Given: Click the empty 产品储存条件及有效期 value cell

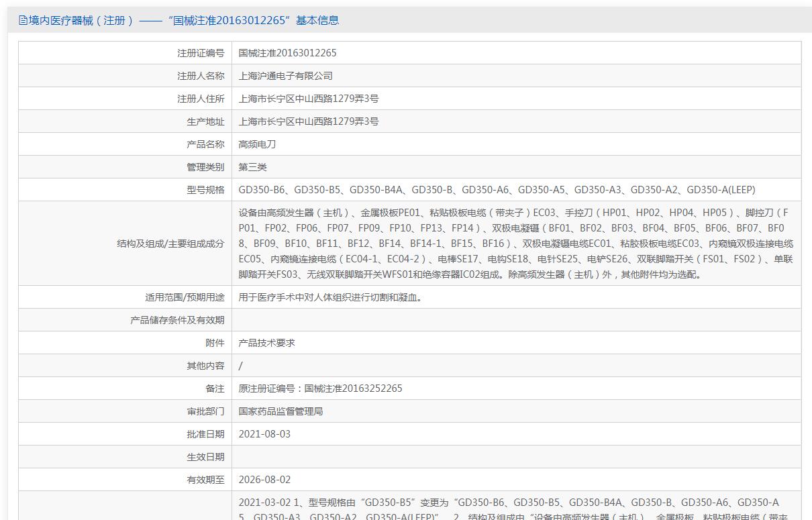Looking at the screenshot, I should click(517, 320).
